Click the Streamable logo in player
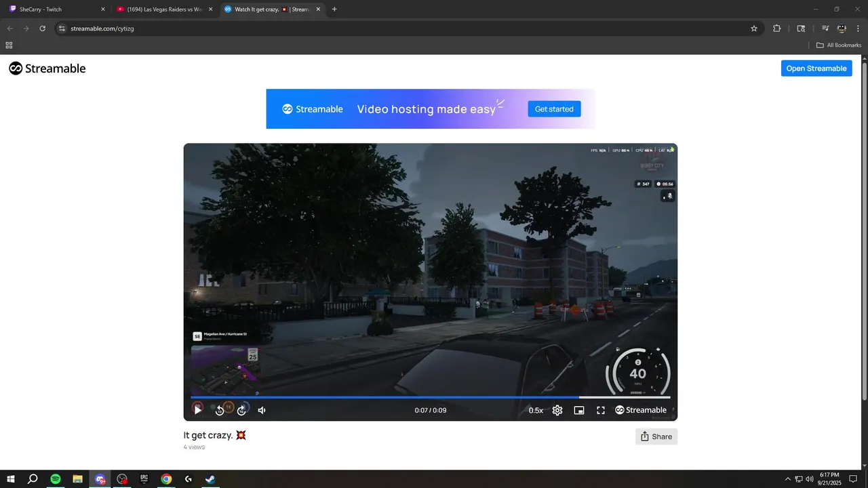This screenshot has width=868, height=488. [641, 410]
